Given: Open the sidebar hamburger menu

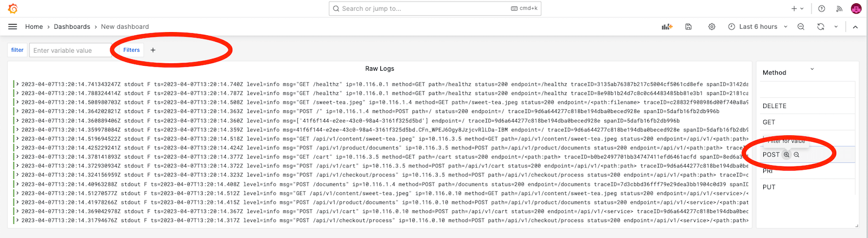Looking at the screenshot, I should click(x=13, y=27).
